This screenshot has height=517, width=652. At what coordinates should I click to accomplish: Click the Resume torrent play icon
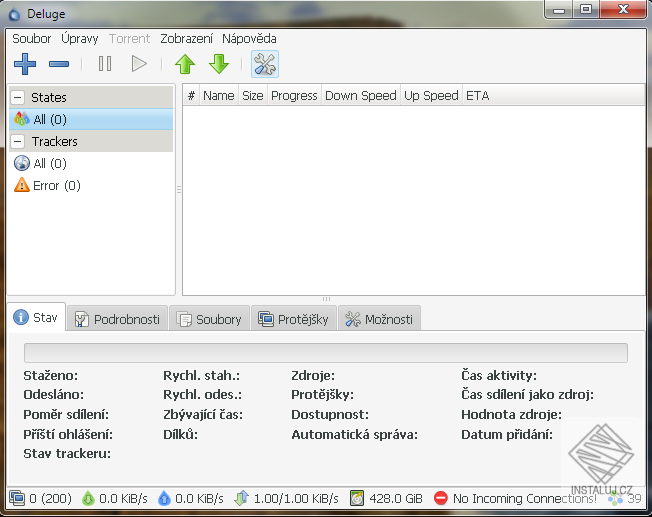(x=139, y=64)
